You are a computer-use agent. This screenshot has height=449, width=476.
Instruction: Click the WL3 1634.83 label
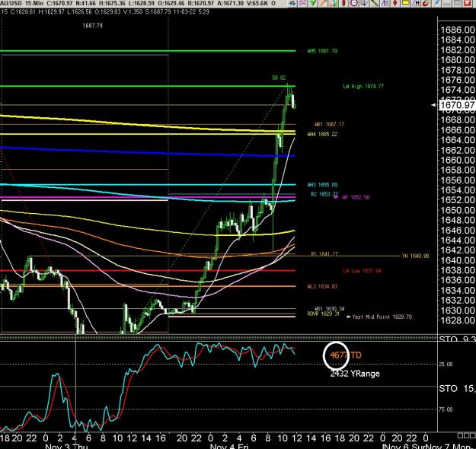[322, 286]
